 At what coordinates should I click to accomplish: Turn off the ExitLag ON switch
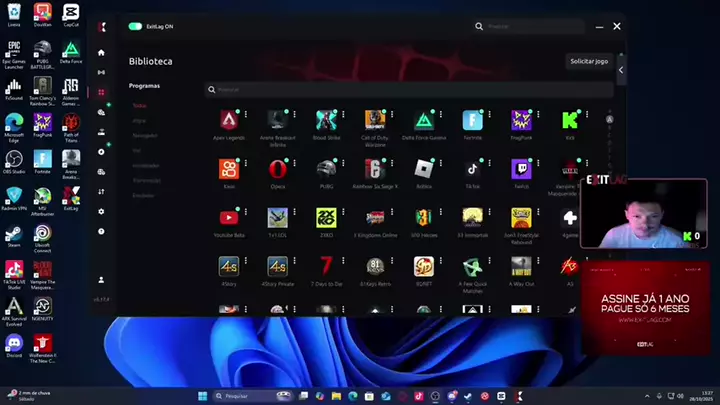pyautogui.click(x=136, y=27)
